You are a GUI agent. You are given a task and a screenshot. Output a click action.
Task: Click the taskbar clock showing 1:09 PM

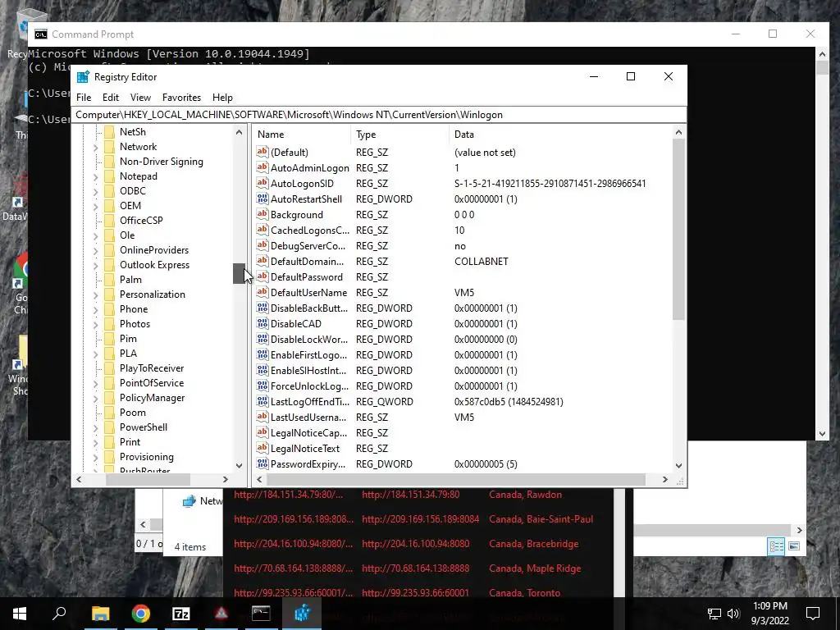[x=769, y=606]
